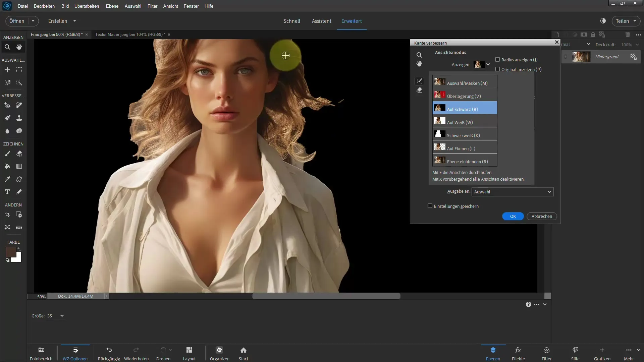
Task: Click the Rückgängig undo icon
Action: click(x=109, y=350)
